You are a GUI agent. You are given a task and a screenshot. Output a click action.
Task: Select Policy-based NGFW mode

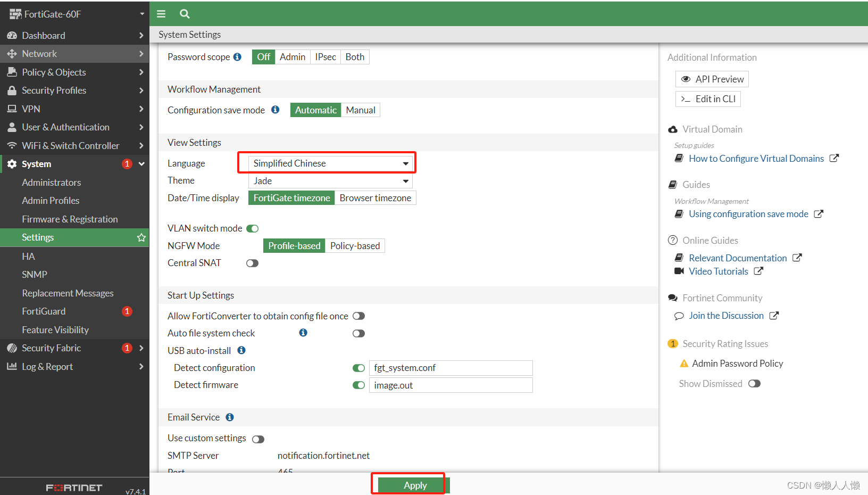(x=355, y=246)
